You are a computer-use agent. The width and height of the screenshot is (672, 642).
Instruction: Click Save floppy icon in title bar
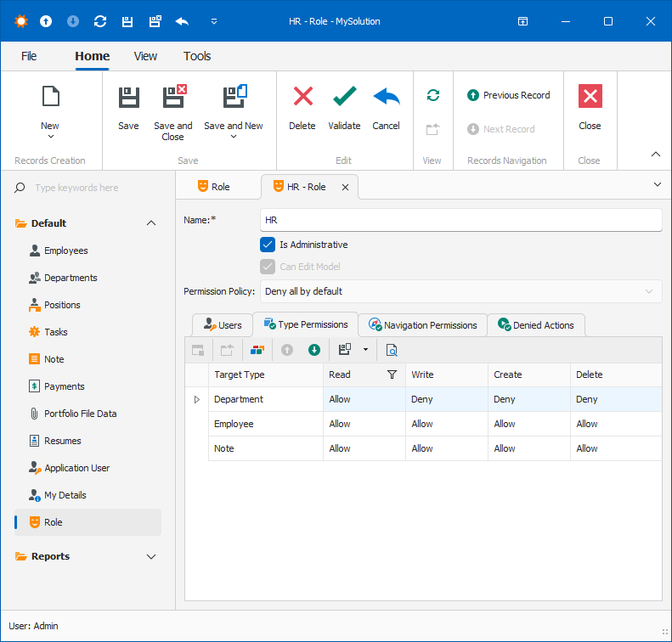tap(127, 21)
